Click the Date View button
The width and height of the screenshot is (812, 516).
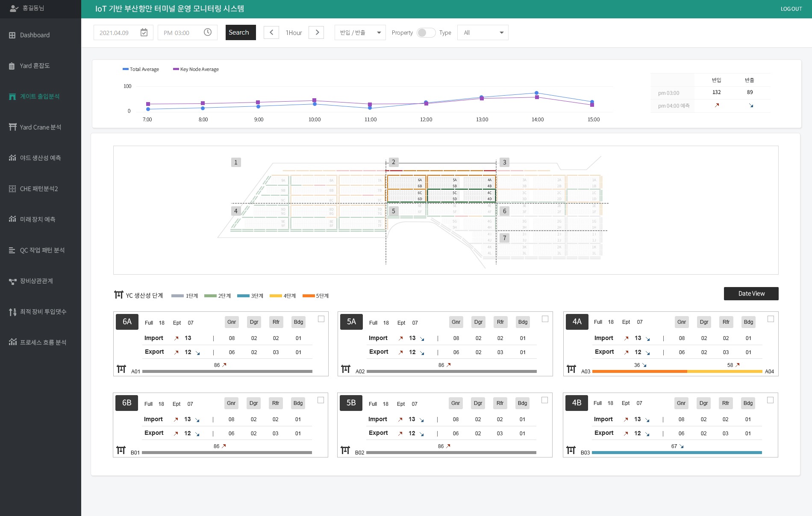pos(751,293)
